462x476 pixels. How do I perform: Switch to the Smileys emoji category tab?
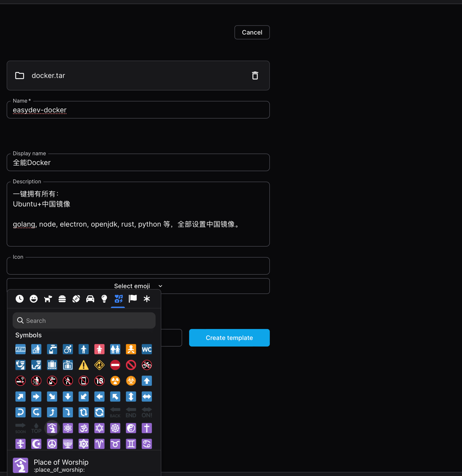(34, 299)
